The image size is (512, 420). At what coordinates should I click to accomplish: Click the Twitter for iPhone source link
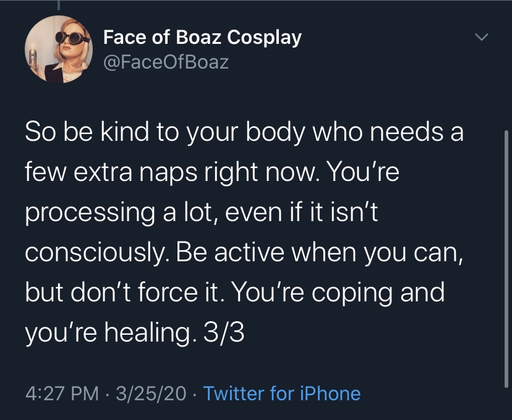pyautogui.click(x=282, y=393)
